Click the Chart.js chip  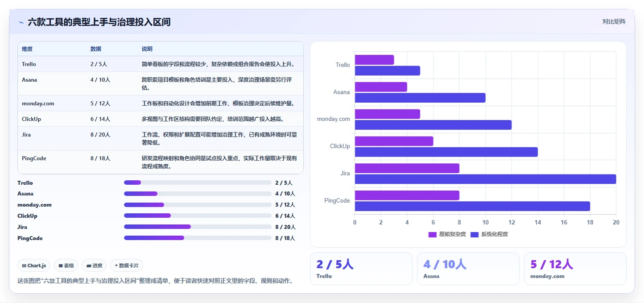[34, 266]
